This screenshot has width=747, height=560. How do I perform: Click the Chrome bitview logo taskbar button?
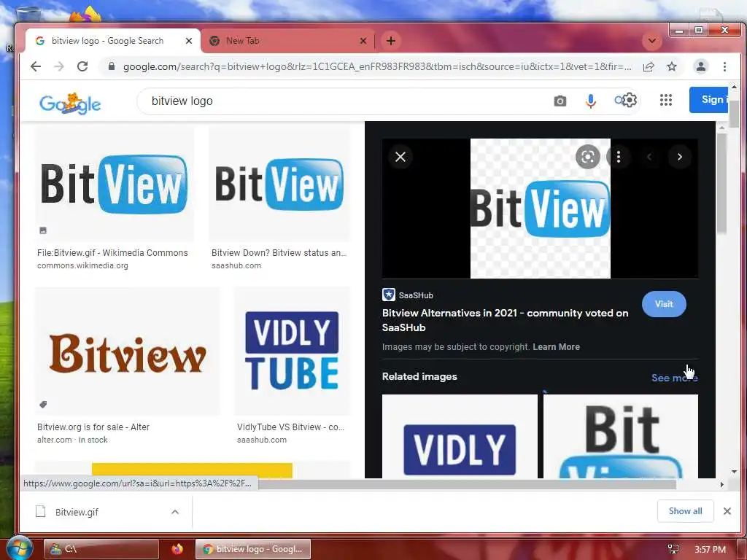click(253, 549)
